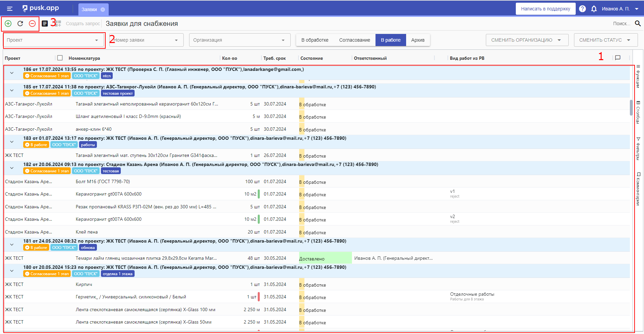
Task: Open the Фильтры side panel tab
Action: [x=638, y=148]
